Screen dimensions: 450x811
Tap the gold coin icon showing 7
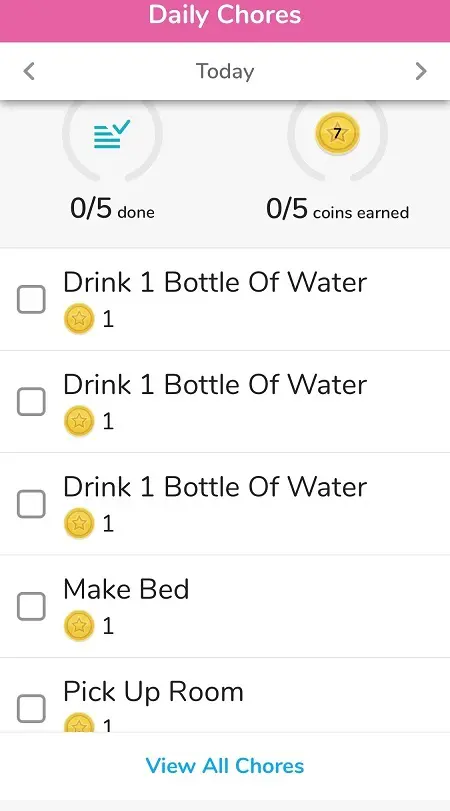[x=337, y=133]
